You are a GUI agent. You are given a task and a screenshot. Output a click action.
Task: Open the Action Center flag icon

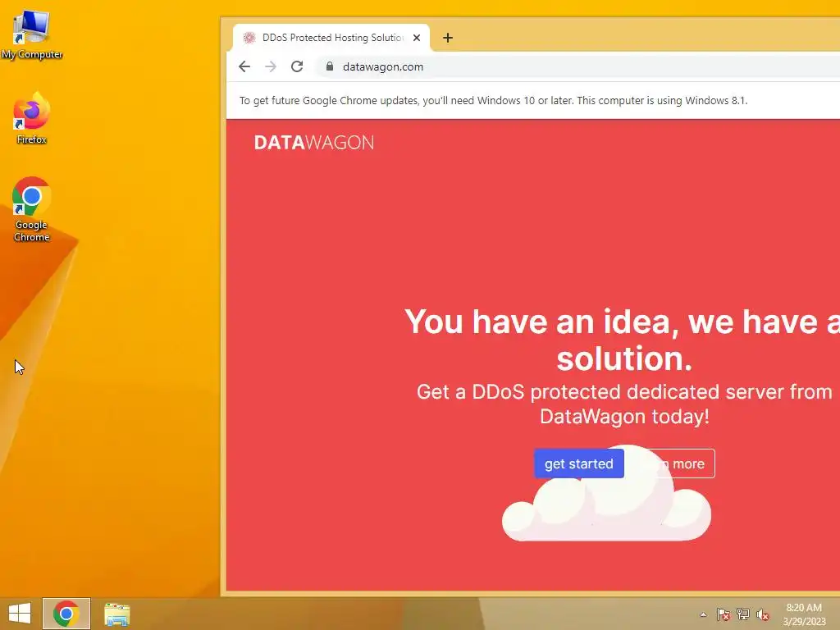[724, 614]
